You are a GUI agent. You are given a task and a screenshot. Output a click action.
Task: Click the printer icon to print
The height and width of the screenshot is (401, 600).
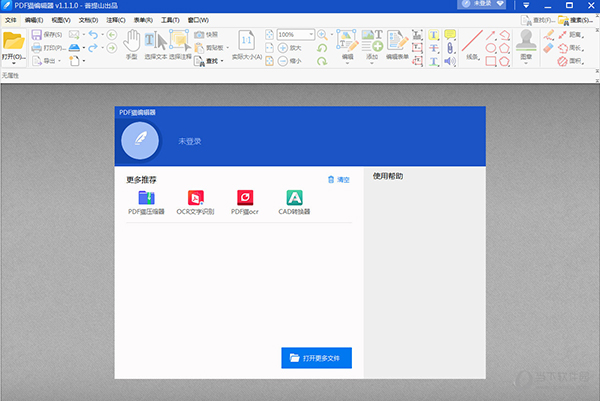(36, 48)
